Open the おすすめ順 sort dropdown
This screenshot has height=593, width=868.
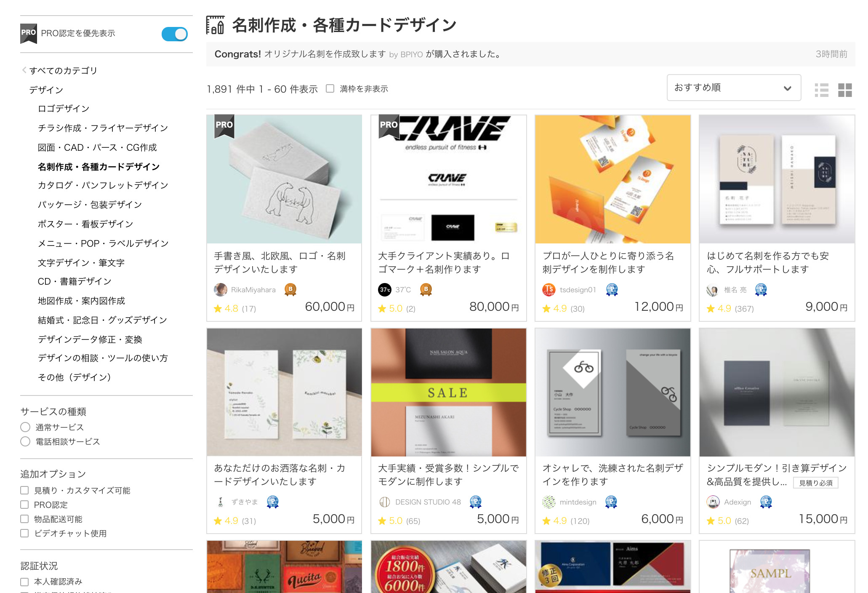coord(734,88)
